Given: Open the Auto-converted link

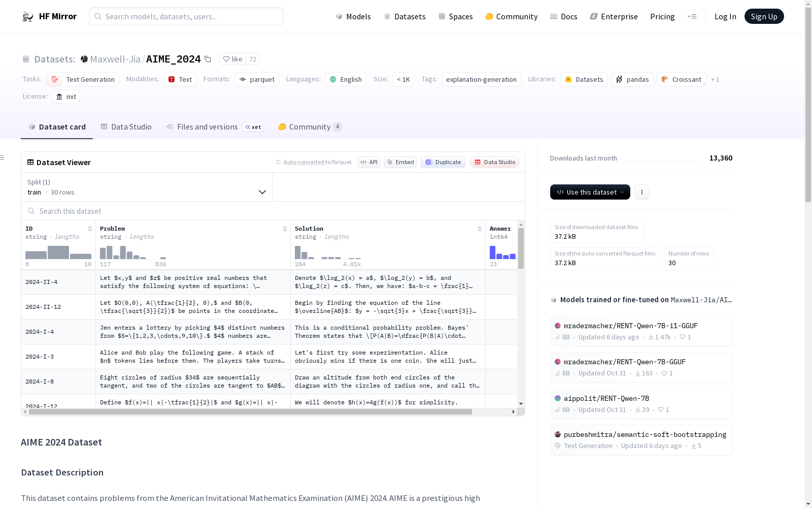Looking at the screenshot, I should click(x=303, y=162).
